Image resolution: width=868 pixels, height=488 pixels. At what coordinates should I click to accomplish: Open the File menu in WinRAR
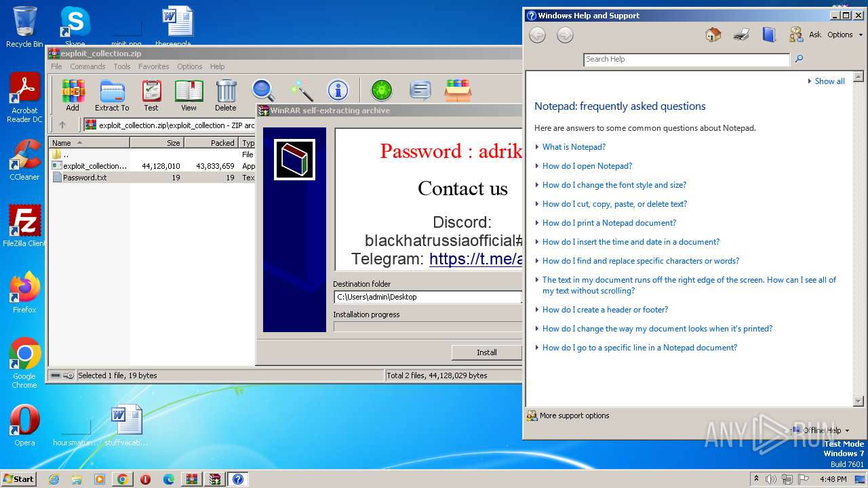56,66
